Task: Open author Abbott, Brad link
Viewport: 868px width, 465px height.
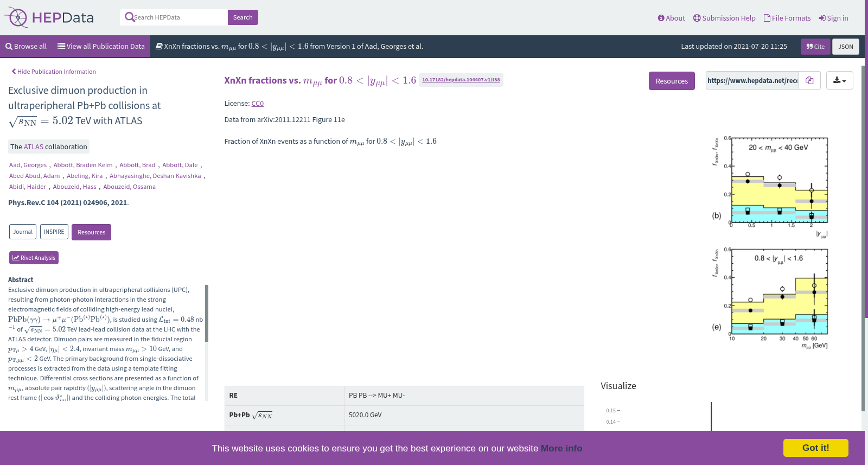Action: pos(137,165)
